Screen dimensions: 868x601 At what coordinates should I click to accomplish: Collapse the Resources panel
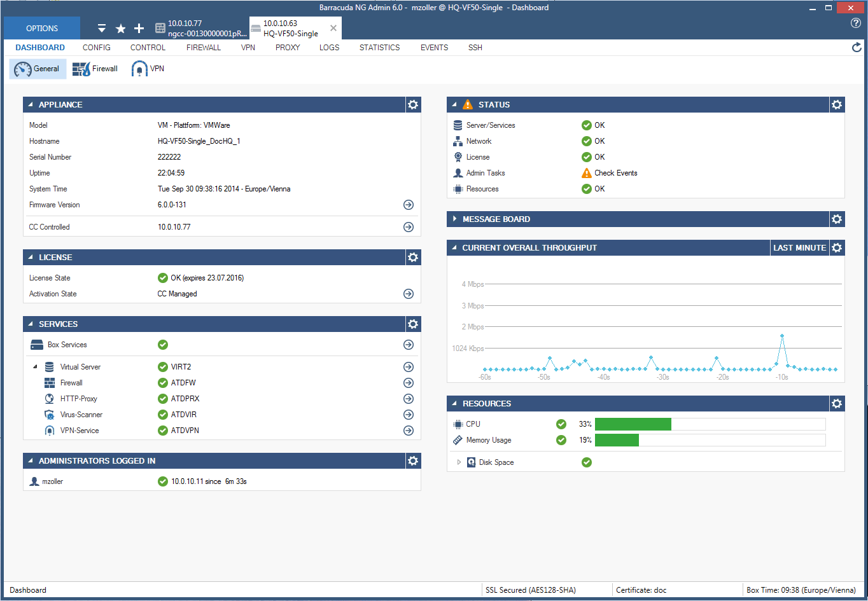(x=454, y=404)
